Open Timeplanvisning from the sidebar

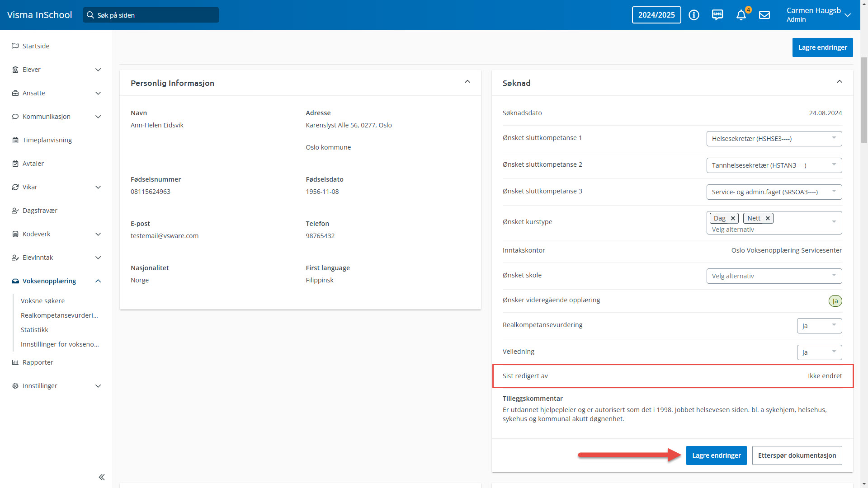pyautogui.click(x=47, y=140)
